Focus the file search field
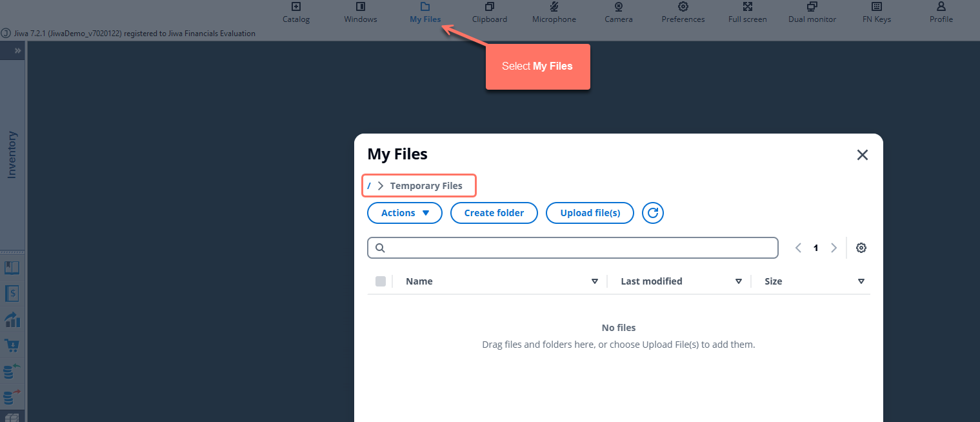This screenshot has height=422, width=980. pos(573,248)
